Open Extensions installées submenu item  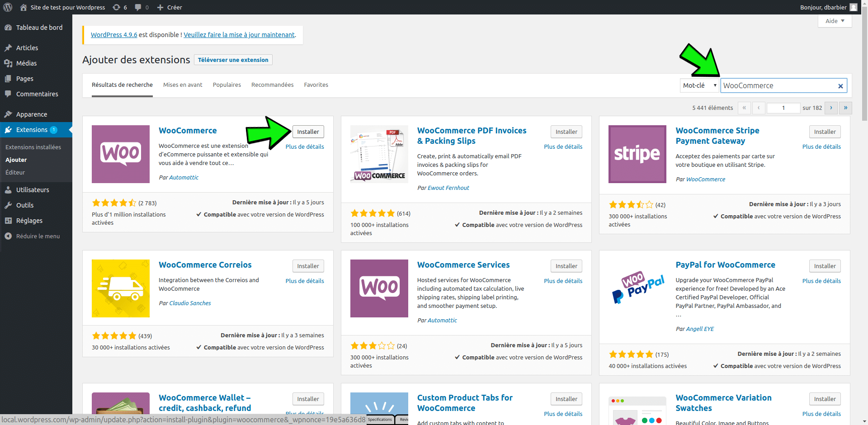(x=33, y=147)
